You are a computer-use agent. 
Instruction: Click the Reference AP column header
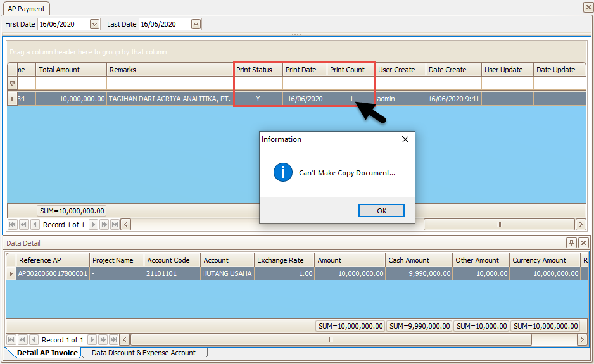tap(53, 260)
